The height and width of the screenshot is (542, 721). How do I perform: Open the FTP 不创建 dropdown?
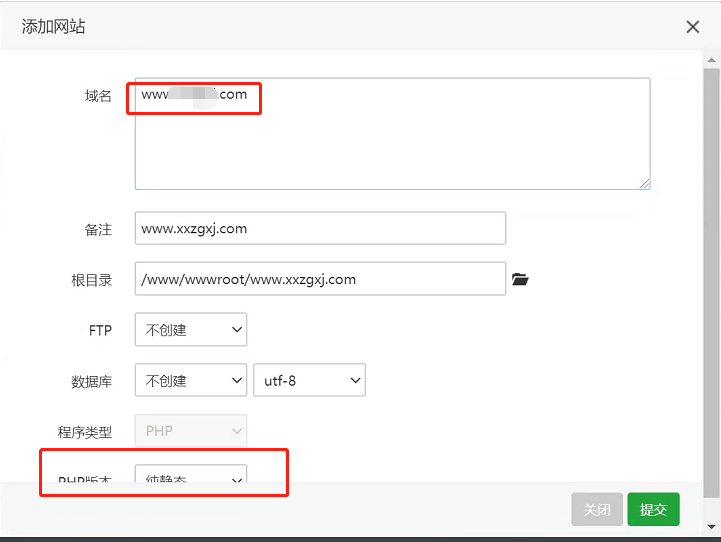[191, 329]
